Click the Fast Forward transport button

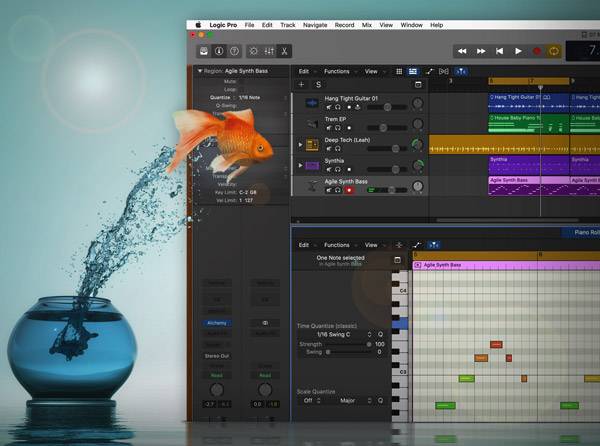coord(481,51)
